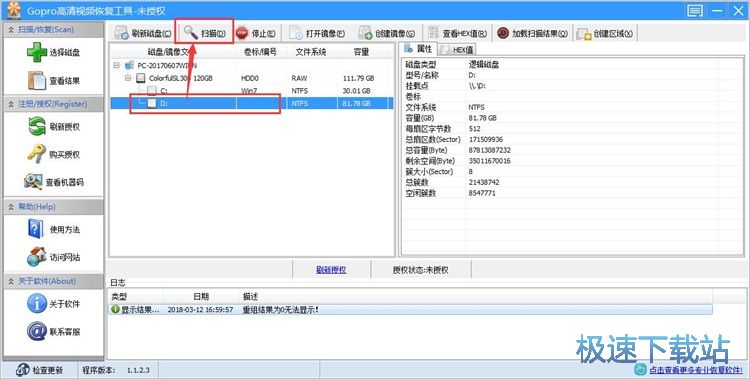Select the D: partition row

(x=252, y=103)
